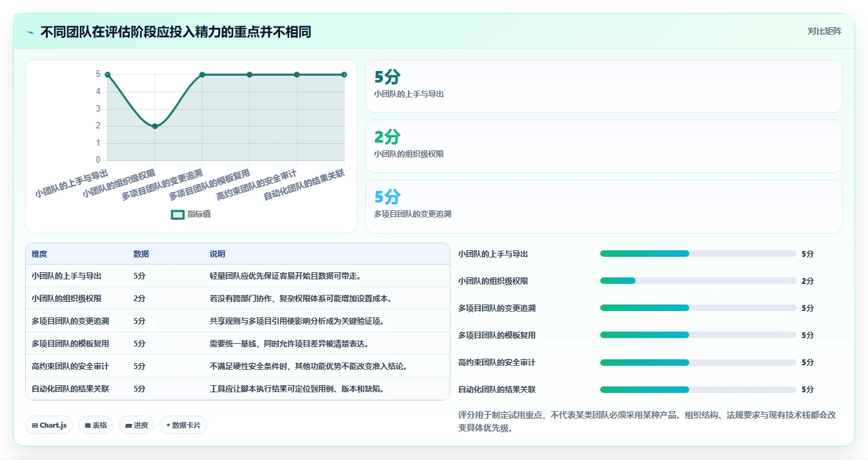Toggle the 指标值 legend swatch
Image resolution: width=868 pixels, height=460 pixels.
click(x=177, y=214)
